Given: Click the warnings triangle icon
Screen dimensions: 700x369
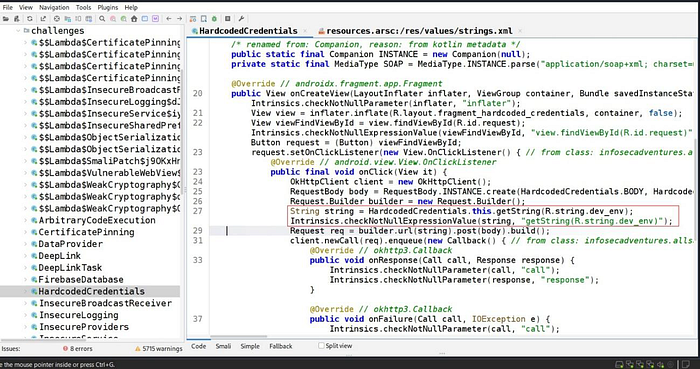Looking at the screenshot, I should click(x=138, y=348).
